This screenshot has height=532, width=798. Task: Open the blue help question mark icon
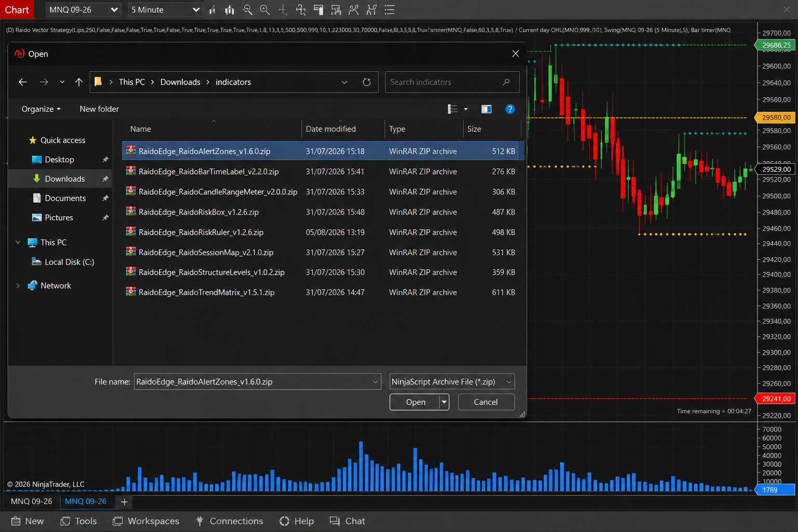(510, 109)
